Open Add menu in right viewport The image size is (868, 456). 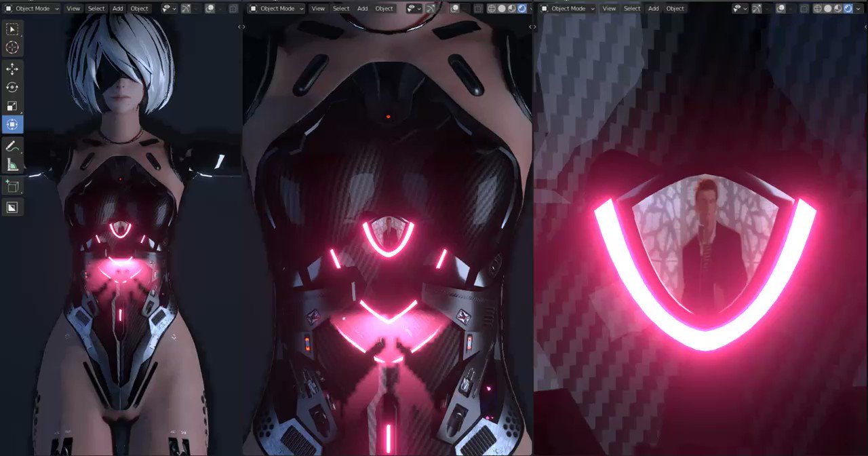[654, 8]
